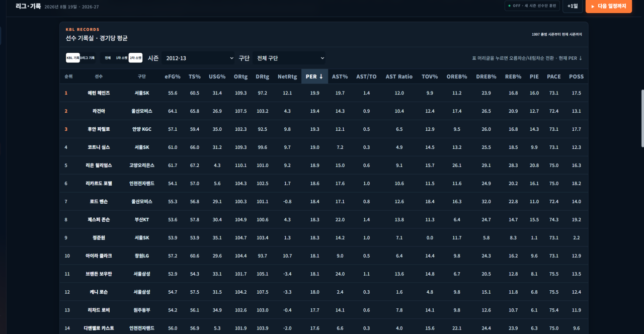
Task: Sort by the AST/TO column header
Action: 366,76
